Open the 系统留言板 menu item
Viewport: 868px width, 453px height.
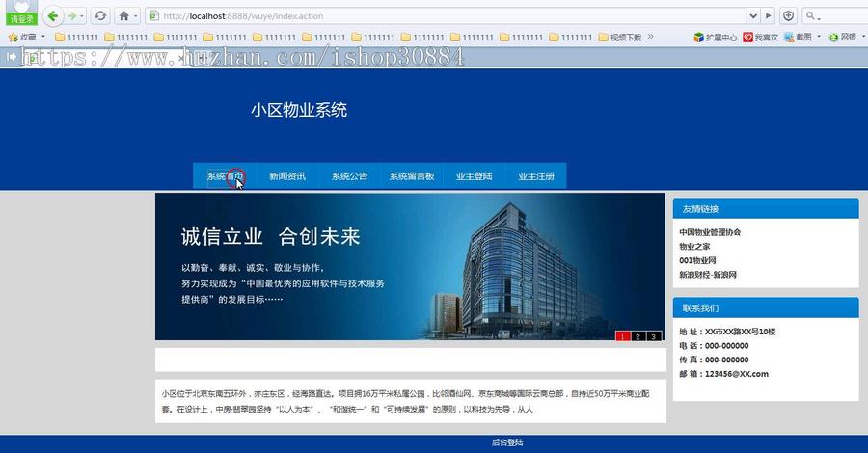click(x=411, y=175)
